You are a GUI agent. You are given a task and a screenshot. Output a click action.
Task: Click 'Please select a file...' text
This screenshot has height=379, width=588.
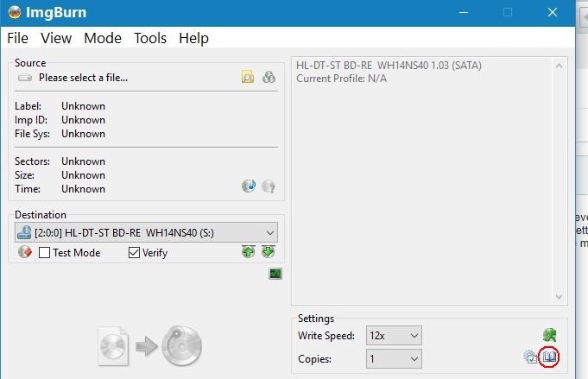pos(83,78)
